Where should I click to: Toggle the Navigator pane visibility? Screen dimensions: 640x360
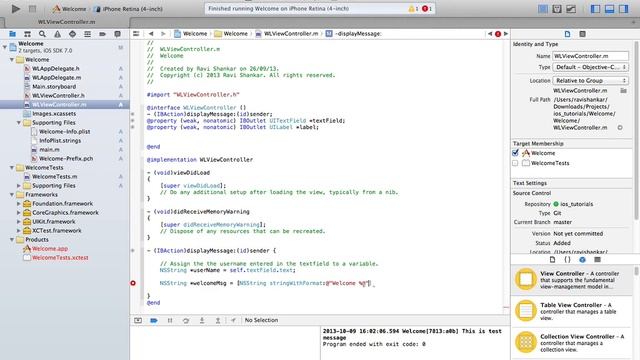[596, 9]
